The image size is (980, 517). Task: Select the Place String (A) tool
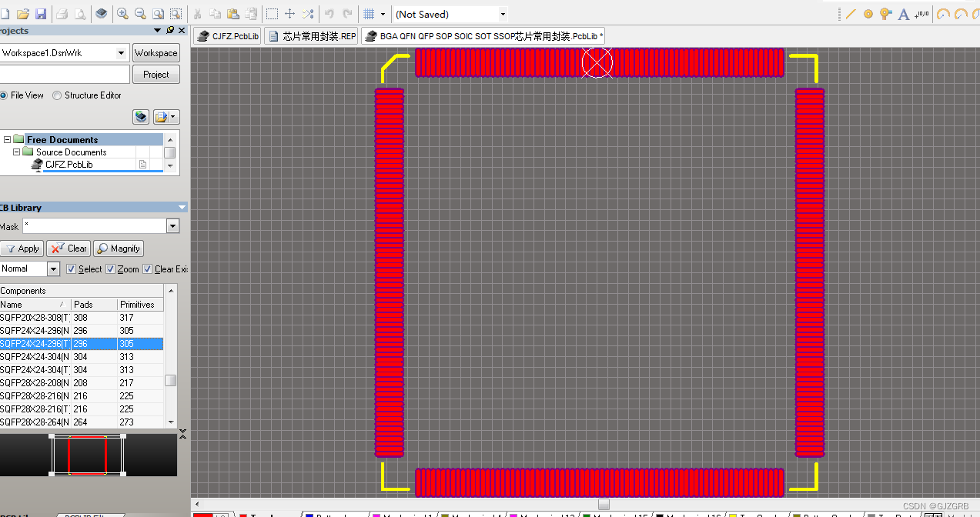[x=904, y=14]
